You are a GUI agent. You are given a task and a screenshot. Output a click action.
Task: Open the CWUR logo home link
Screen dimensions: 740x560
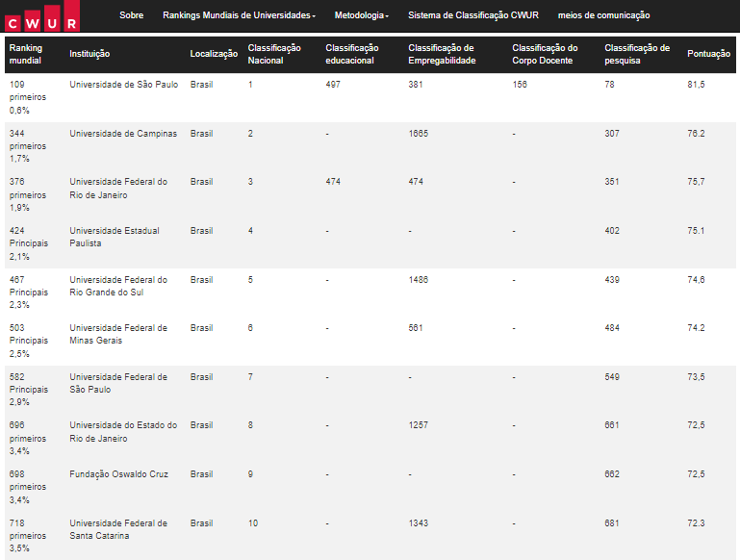42,16
